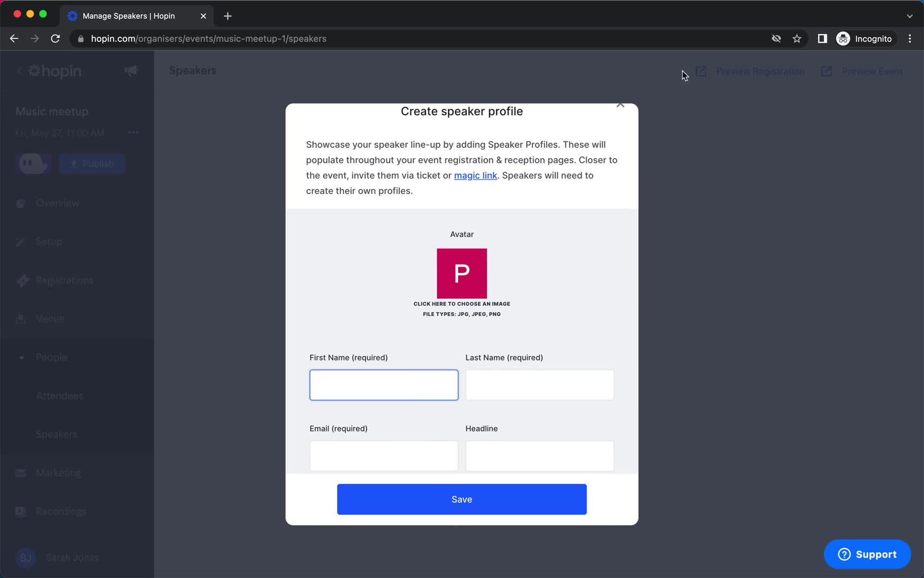Close the Create speaker profile dialog
The image size is (924, 578).
[x=620, y=105]
